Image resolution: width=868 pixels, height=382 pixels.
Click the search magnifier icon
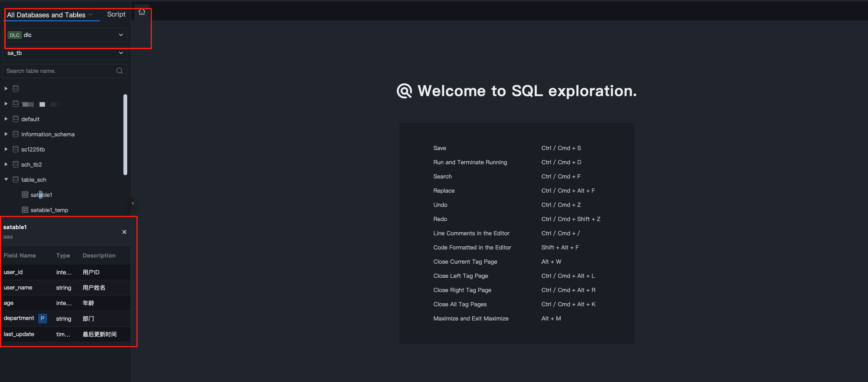119,71
